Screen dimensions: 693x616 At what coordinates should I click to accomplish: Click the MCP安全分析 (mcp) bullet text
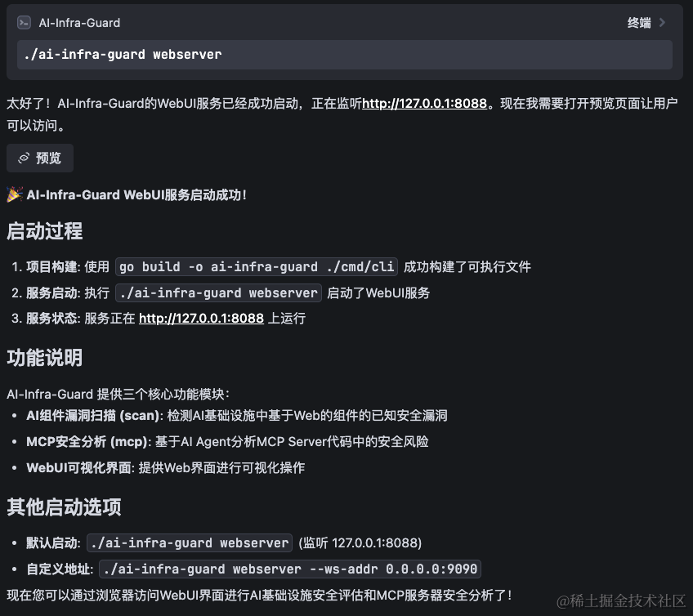pos(227,441)
